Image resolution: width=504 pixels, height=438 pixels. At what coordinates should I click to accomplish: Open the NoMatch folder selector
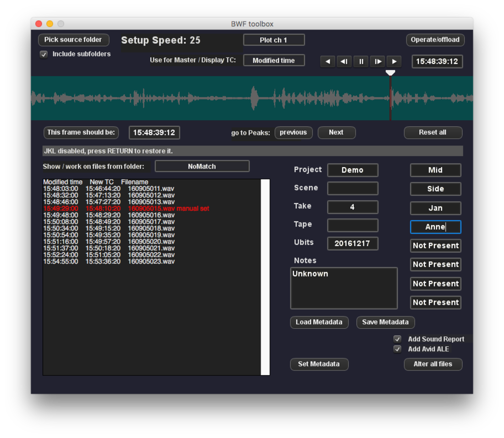pos(202,166)
